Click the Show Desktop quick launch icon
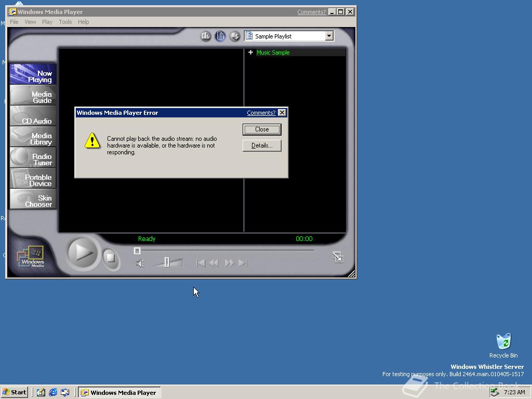This screenshot has width=532, height=399. [x=41, y=393]
